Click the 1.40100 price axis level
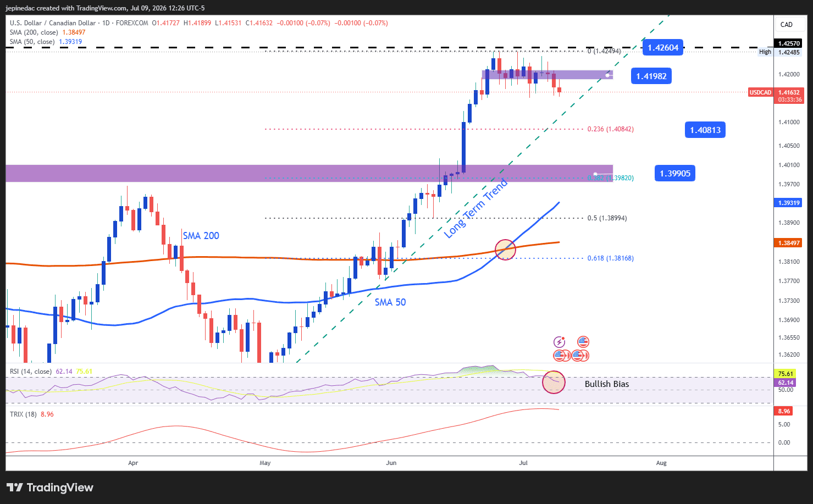Viewport: 813px width, 504px height. coord(789,165)
